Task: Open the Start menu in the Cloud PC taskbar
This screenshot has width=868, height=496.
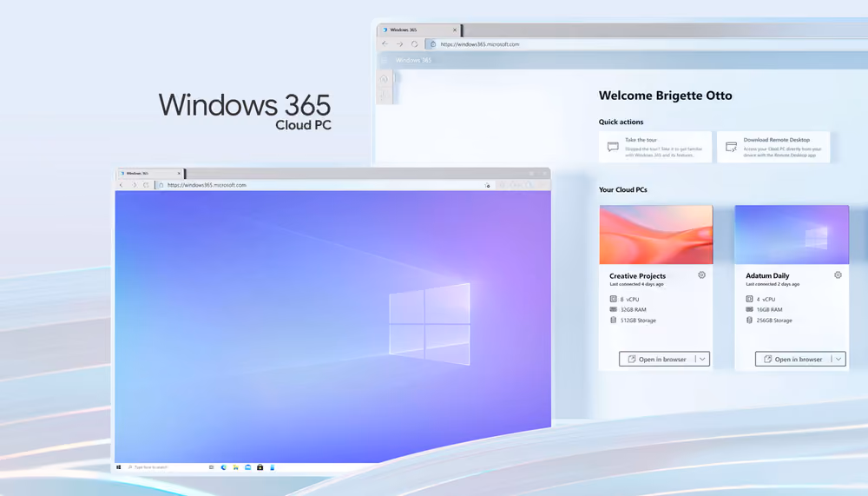Action: pos(118,467)
